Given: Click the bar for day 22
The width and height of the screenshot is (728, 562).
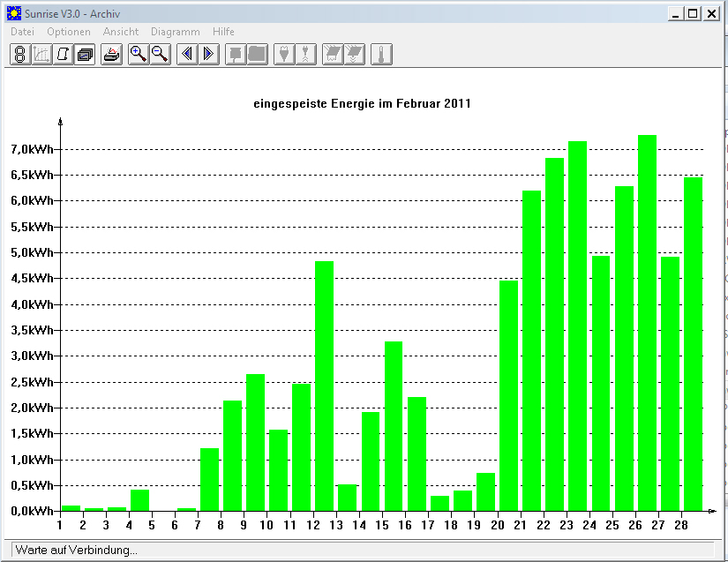Looking at the screenshot, I should [x=554, y=334].
